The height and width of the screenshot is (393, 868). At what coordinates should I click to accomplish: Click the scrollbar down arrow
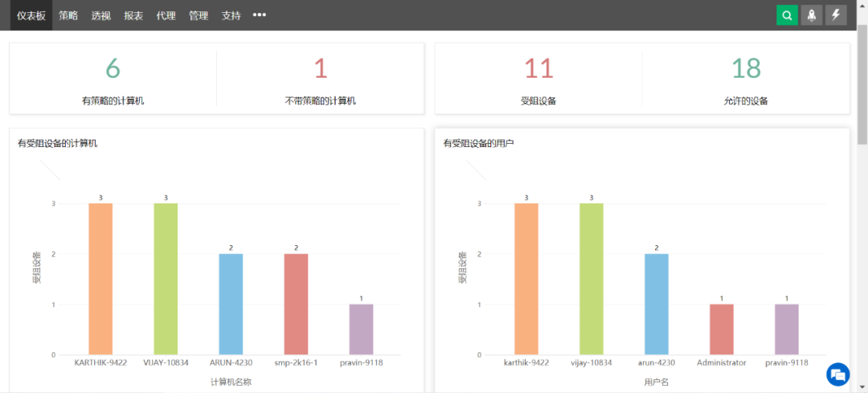[x=862, y=387]
